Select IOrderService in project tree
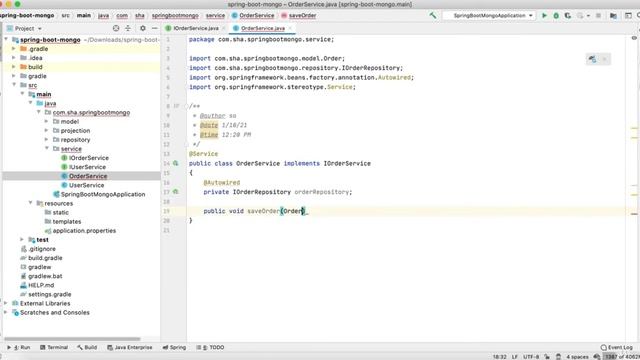The width and height of the screenshot is (640, 360). click(89, 158)
